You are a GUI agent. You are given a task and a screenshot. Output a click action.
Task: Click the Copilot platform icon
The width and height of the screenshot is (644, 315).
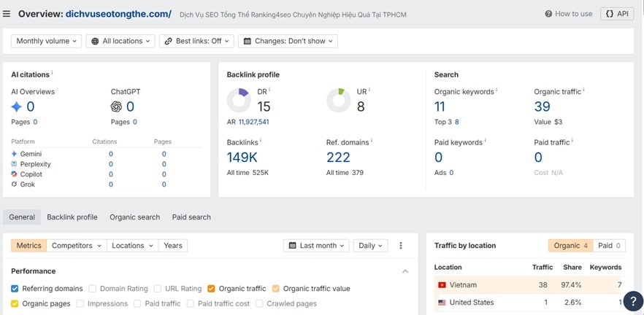15,174
